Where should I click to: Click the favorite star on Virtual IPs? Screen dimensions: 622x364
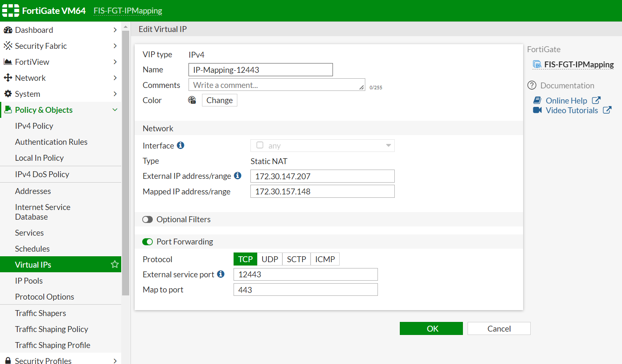click(114, 264)
